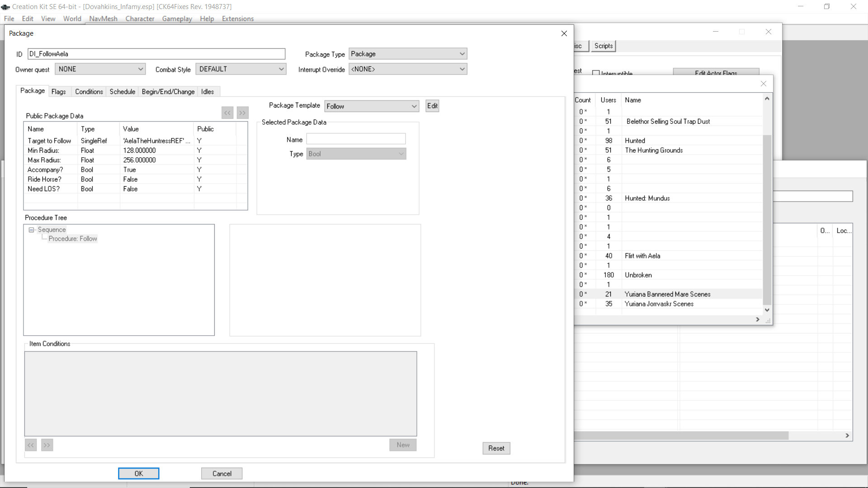Switch to the Schedule tab
868x488 pixels.
pos(123,92)
